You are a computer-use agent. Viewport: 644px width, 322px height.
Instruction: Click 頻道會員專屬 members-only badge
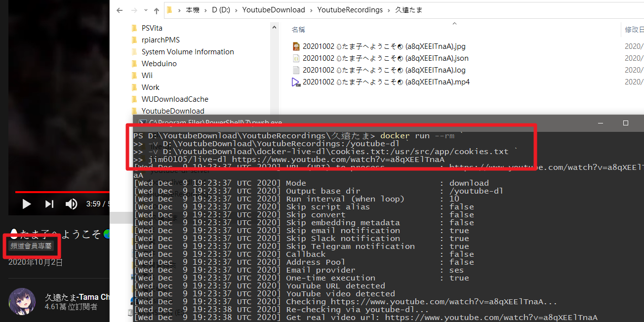click(31, 245)
